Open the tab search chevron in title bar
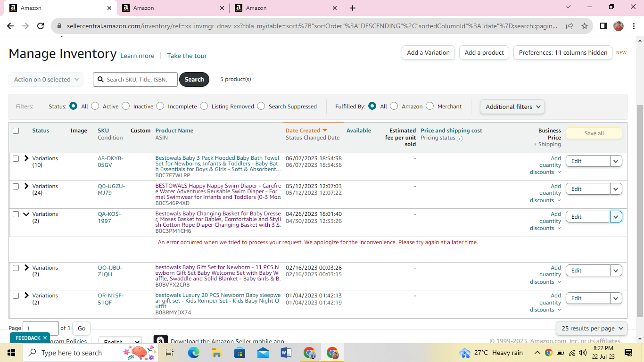This screenshot has height=362, width=644. [568, 7]
